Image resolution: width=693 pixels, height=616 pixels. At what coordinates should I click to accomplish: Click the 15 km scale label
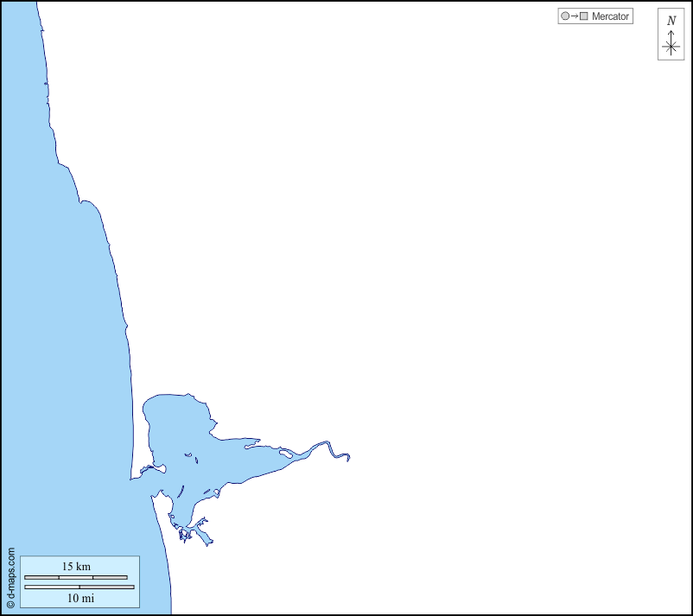(x=76, y=567)
